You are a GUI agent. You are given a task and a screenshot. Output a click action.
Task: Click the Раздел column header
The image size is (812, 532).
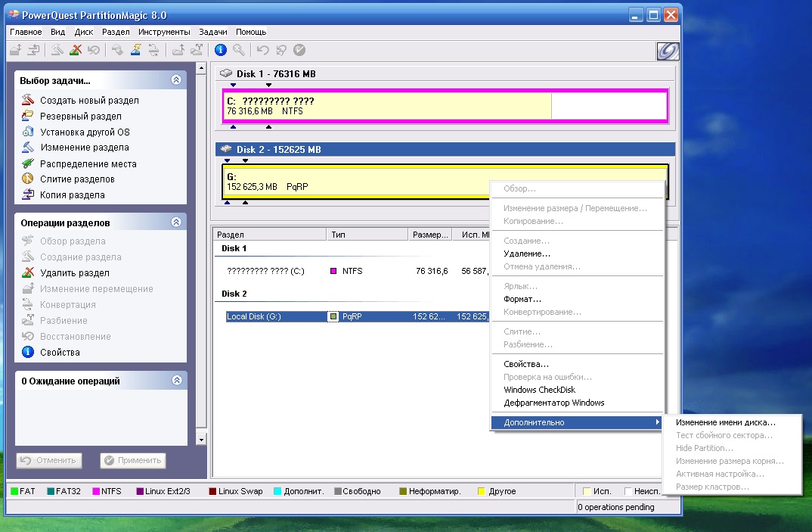(x=269, y=235)
